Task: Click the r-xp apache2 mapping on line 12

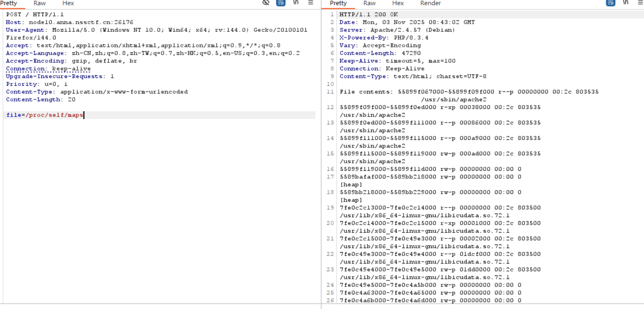Action: (440, 107)
